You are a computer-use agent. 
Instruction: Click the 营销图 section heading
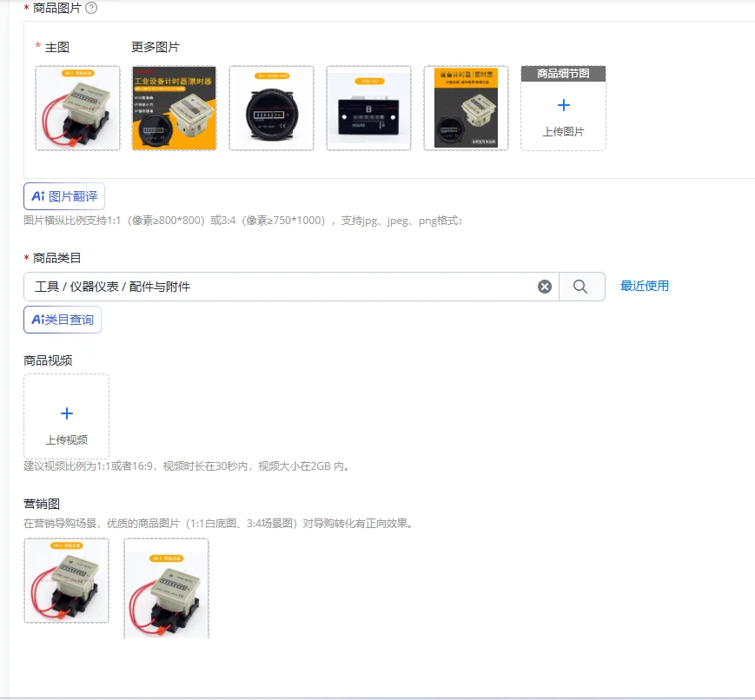click(42, 504)
